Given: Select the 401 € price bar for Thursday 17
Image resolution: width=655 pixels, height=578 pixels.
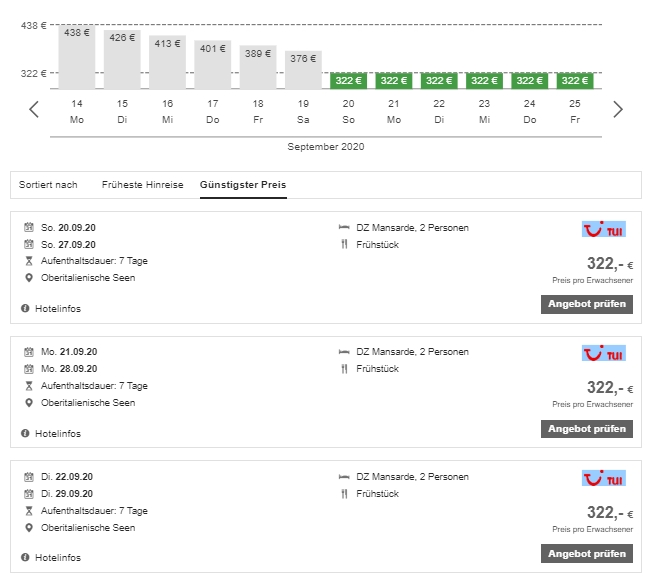Looking at the screenshot, I should click(x=212, y=64).
